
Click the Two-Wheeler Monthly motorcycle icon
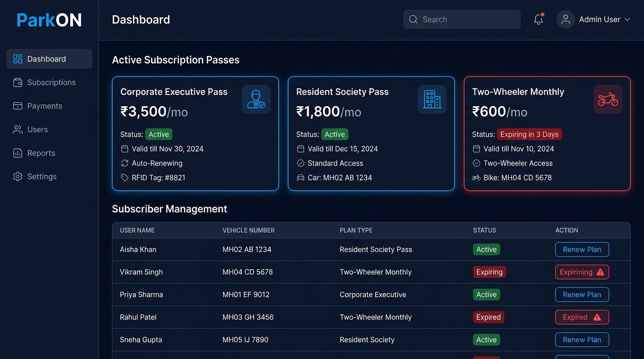click(x=608, y=99)
